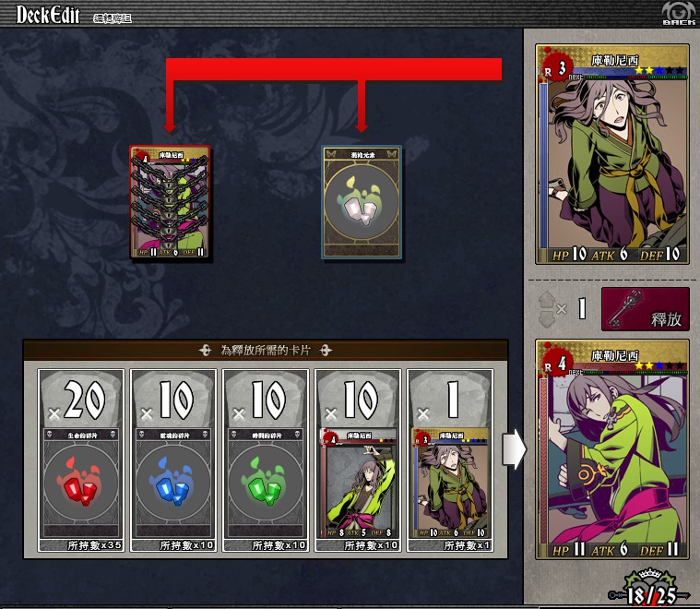Click the x1 required quantity tile
Screen dimensions: 700x609
pos(450,399)
